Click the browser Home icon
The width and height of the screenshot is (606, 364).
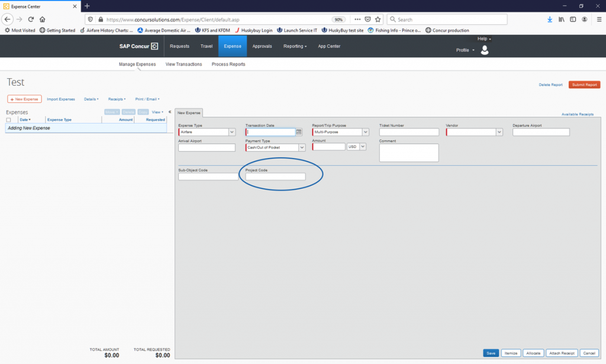[42, 20]
